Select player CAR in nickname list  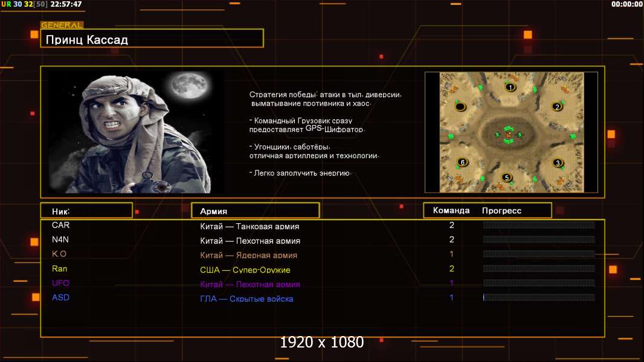(61, 225)
